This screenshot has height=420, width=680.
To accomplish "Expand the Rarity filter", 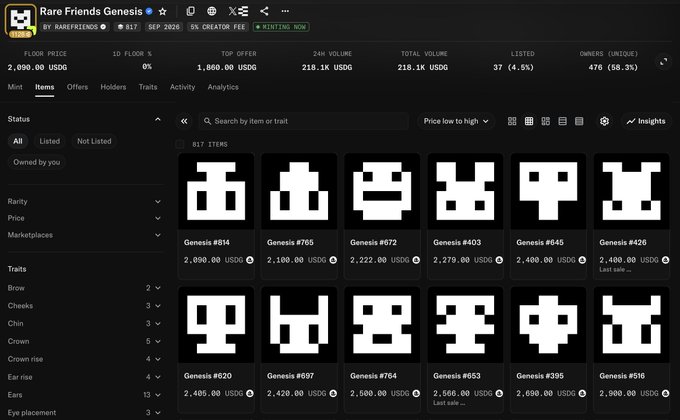I will tap(84, 202).
